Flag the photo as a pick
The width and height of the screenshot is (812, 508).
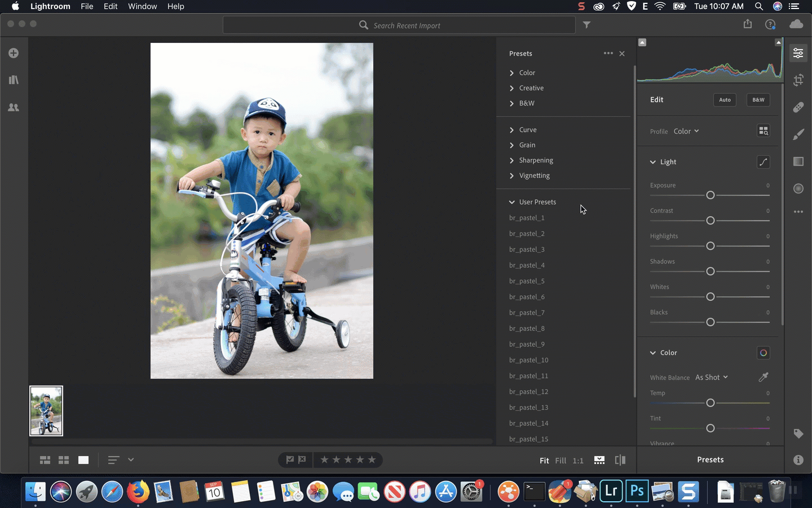pyautogui.click(x=290, y=460)
